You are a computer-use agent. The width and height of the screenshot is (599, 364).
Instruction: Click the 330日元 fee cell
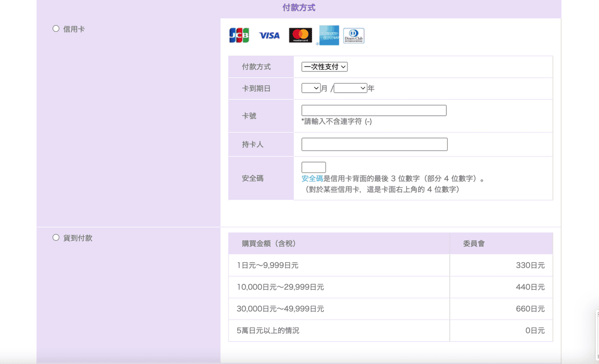[x=501, y=265]
